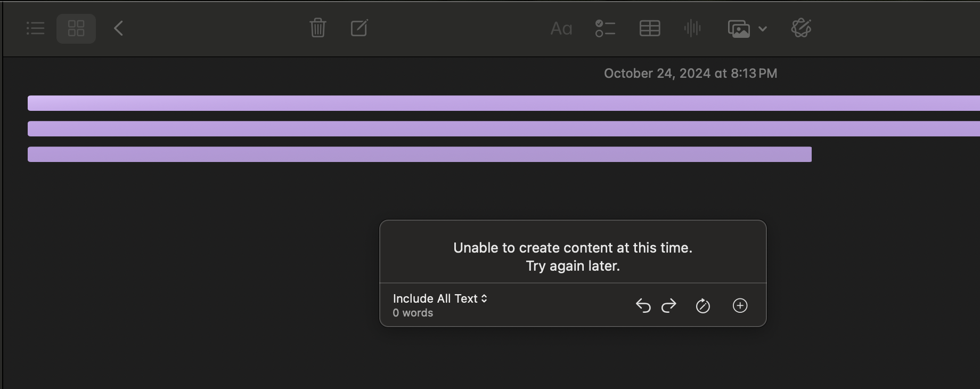Retry generation with circular arrow icon
Viewport: 980px width, 389px height.
703,306
